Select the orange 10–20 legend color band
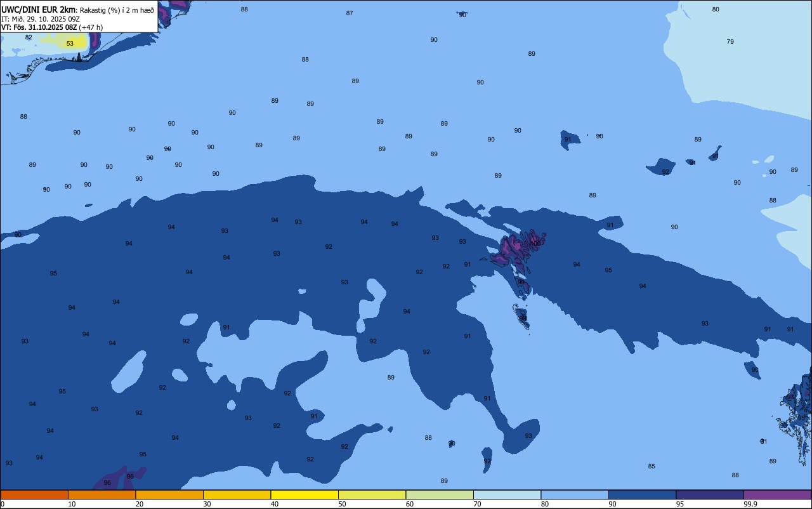This screenshot has width=812, height=509. click(x=101, y=494)
